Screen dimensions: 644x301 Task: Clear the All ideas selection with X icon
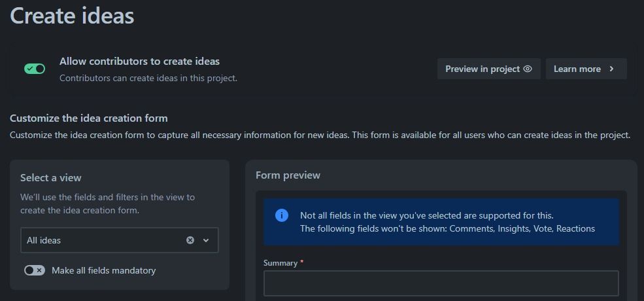pos(190,240)
